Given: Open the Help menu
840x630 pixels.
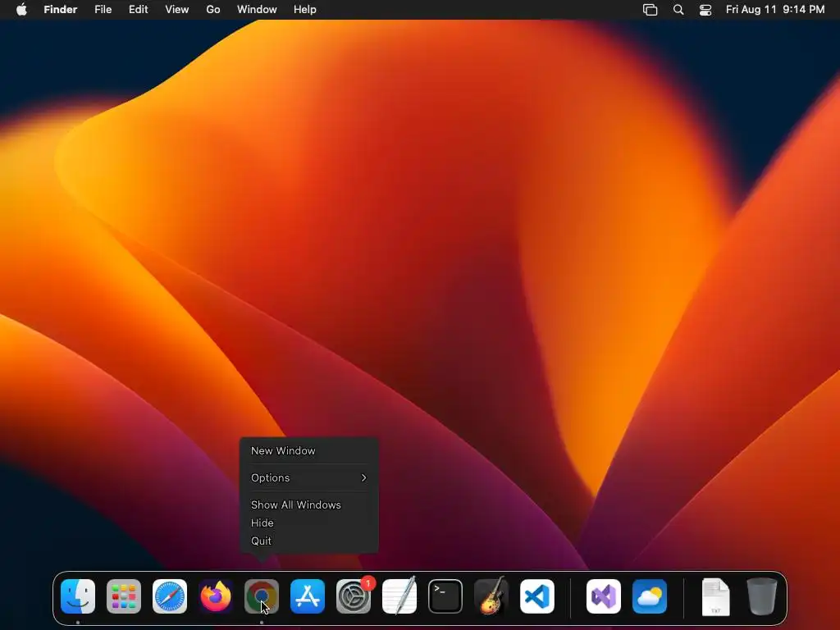Looking at the screenshot, I should pyautogui.click(x=305, y=10).
